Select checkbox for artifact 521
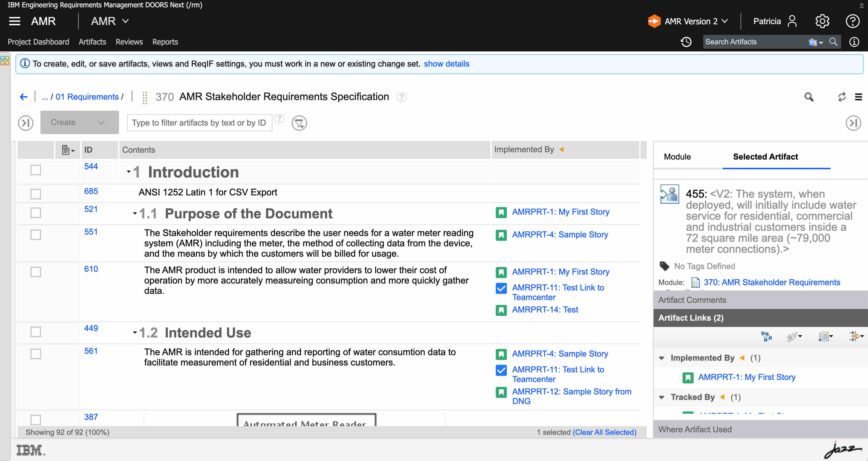The width and height of the screenshot is (868, 461). coord(36,213)
